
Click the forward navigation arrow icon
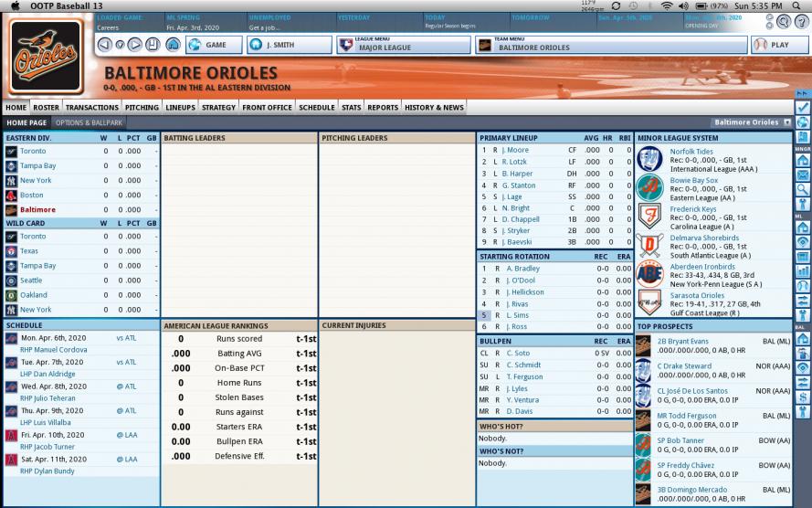[x=134, y=45]
